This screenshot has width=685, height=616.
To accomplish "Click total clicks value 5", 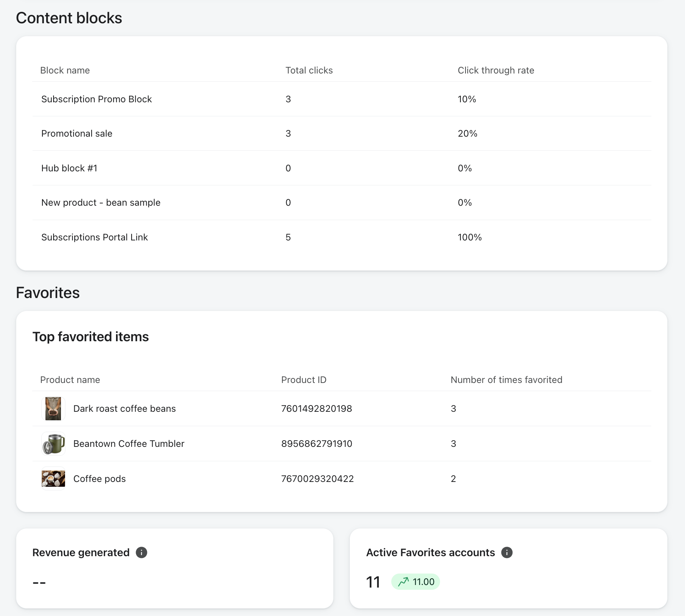I will (288, 237).
